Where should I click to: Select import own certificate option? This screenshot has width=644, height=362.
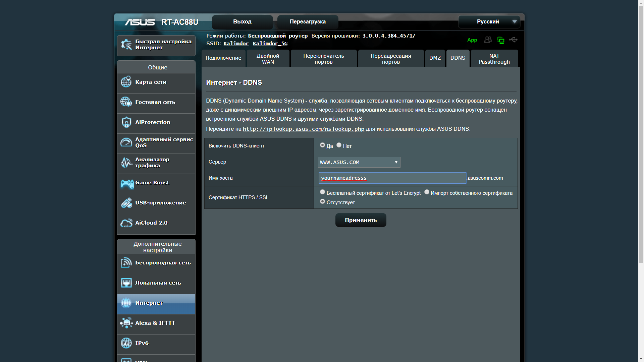[x=427, y=192]
